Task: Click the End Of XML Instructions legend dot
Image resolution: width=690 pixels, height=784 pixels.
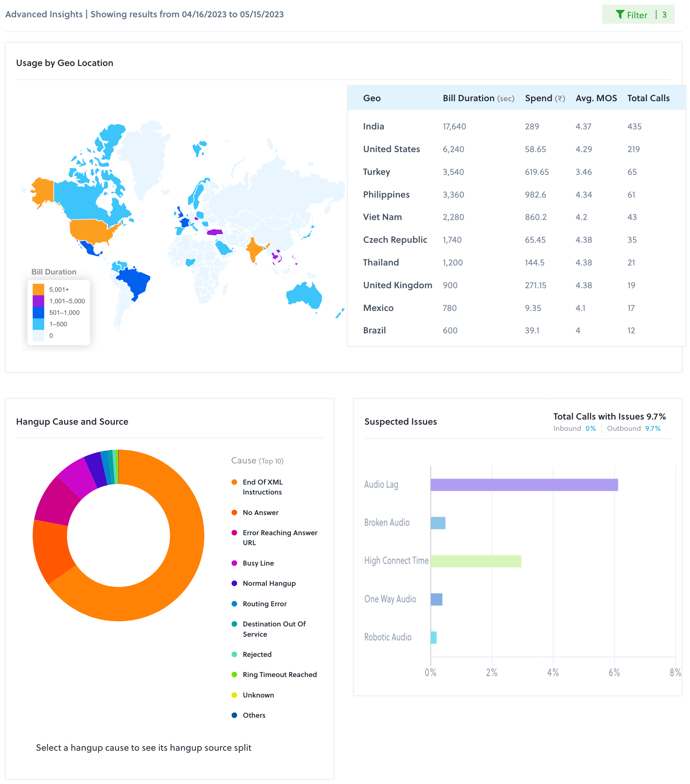Action: click(234, 482)
